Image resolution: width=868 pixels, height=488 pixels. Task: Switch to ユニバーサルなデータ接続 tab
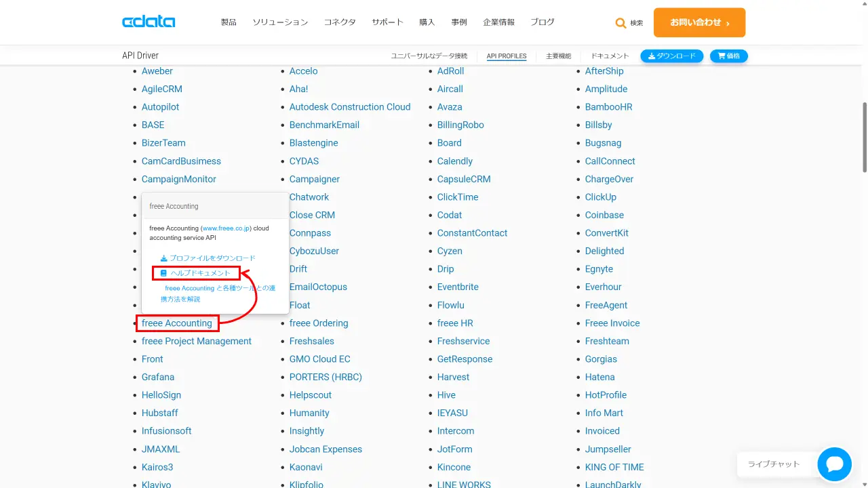point(429,56)
